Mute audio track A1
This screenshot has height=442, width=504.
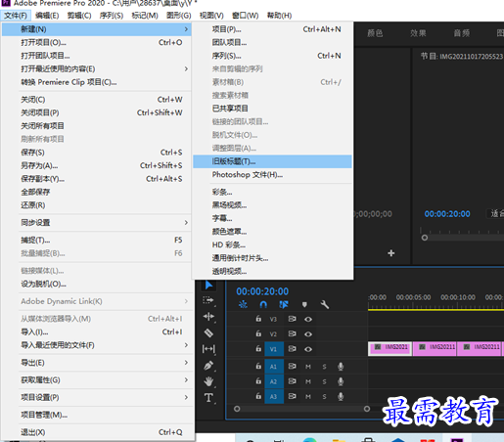(308, 367)
